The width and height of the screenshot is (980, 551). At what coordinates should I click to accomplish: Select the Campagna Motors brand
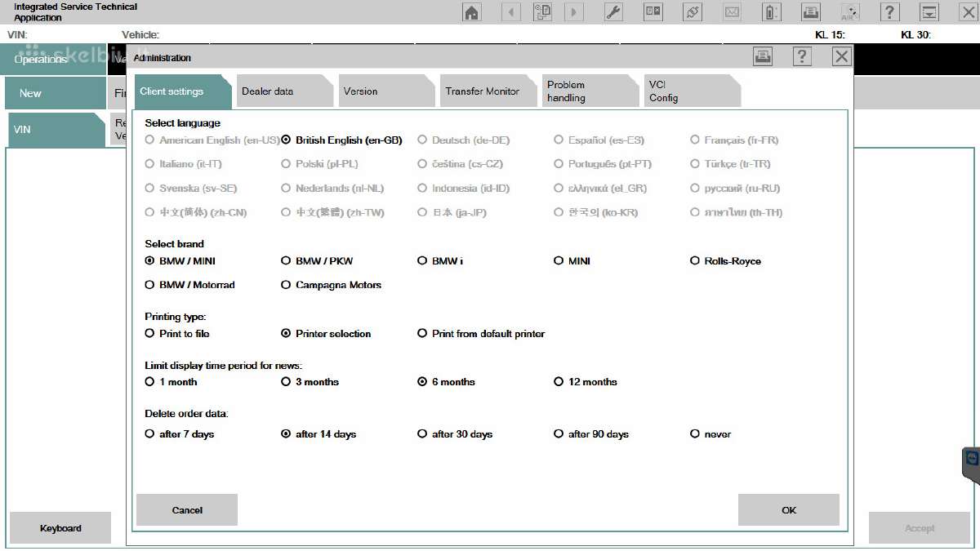(x=331, y=285)
